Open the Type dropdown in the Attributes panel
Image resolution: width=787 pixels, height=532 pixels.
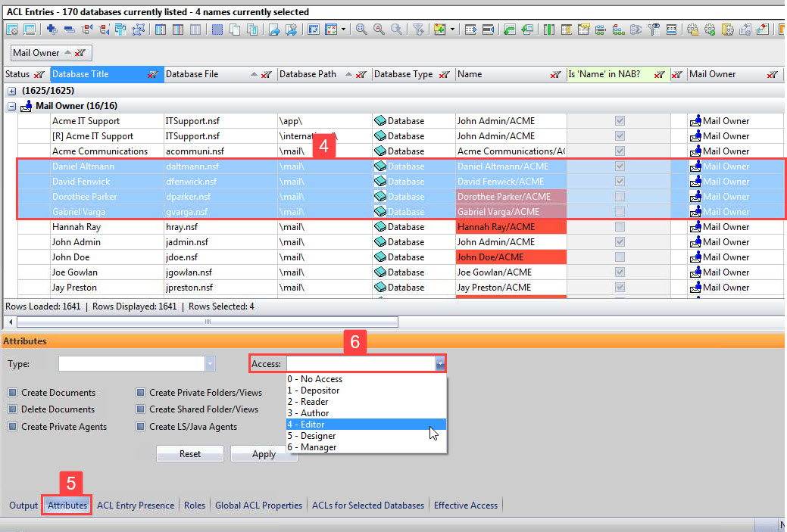point(208,364)
